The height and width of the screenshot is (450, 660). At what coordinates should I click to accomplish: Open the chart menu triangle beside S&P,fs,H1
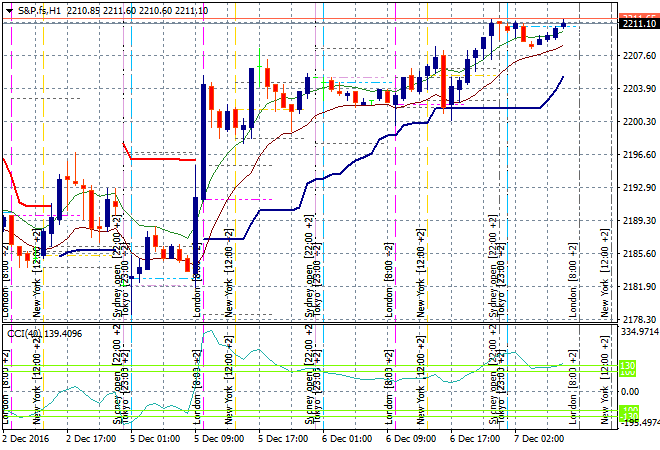6,10
